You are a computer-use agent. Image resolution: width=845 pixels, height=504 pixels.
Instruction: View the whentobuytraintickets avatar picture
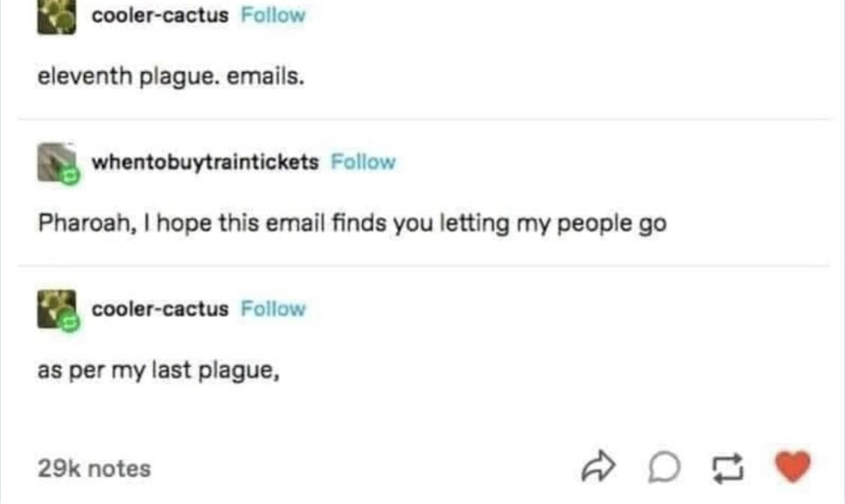point(56,161)
